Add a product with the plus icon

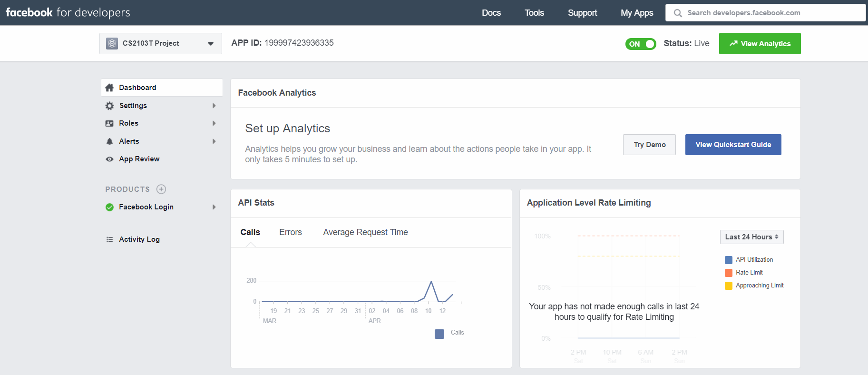tap(161, 189)
